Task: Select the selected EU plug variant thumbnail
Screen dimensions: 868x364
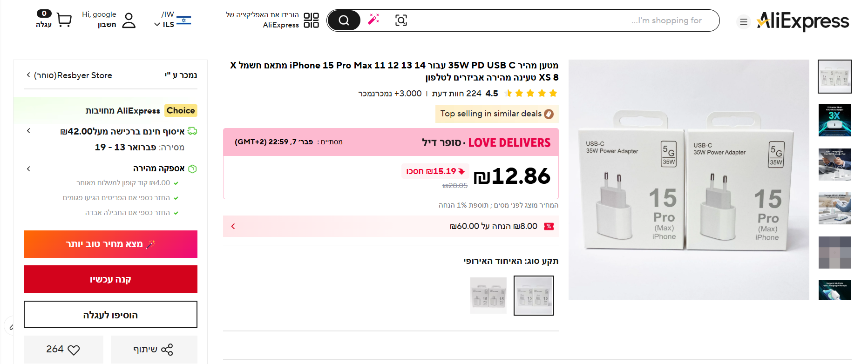Action: pyautogui.click(x=533, y=296)
